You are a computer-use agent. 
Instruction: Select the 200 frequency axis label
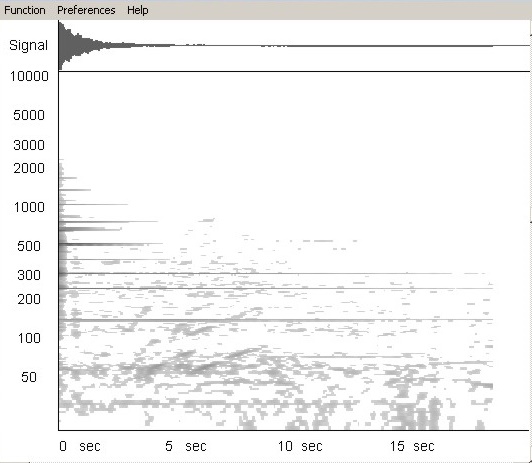point(29,299)
